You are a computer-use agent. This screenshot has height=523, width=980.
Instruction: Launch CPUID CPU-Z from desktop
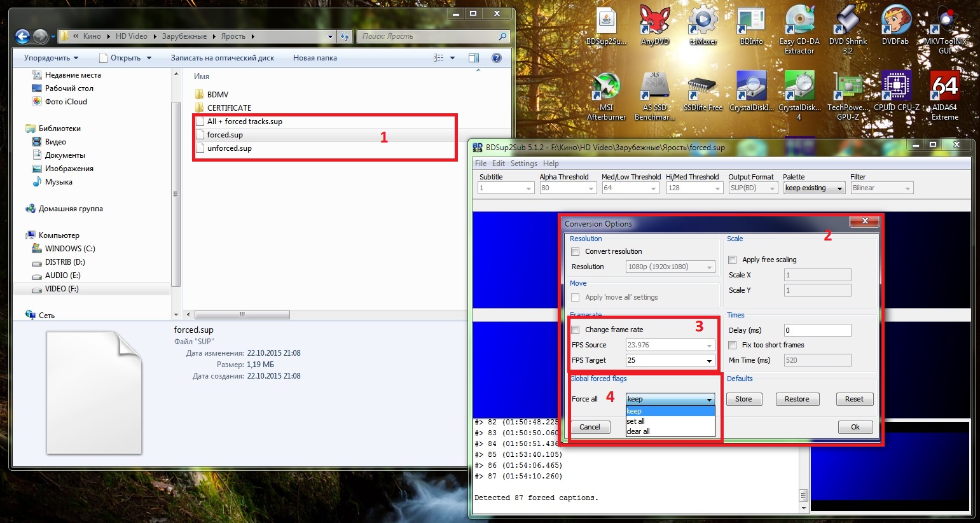click(x=896, y=91)
